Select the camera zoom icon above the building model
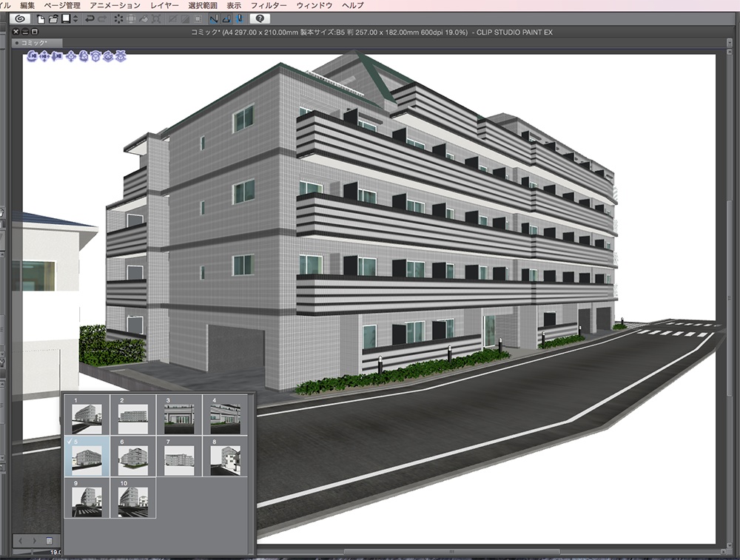The image size is (740, 560). tap(55, 57)
